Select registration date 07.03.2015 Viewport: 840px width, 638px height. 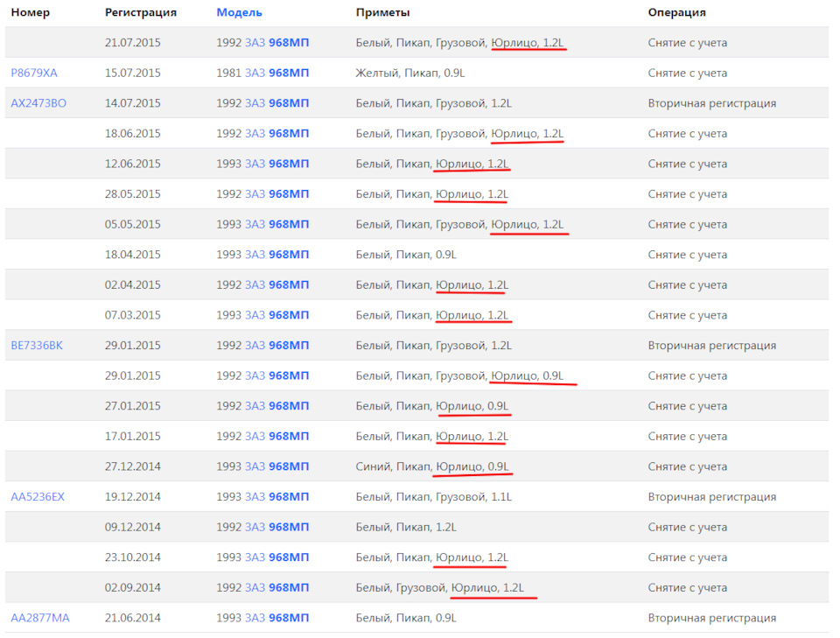pos(132,315)
